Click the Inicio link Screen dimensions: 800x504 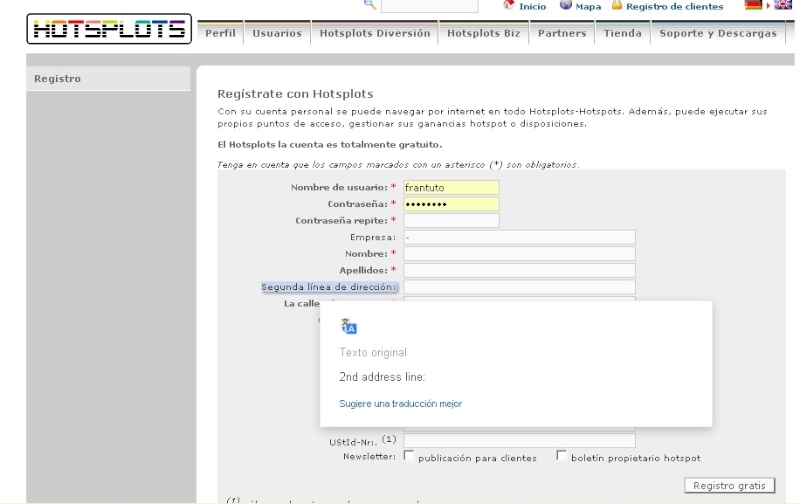click(532, 7)
